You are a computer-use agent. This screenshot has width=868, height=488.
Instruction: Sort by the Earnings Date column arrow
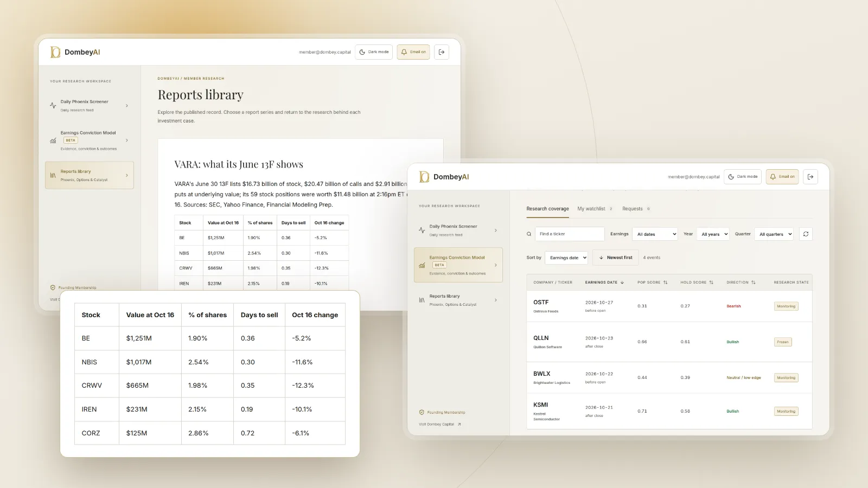[622, 282]
